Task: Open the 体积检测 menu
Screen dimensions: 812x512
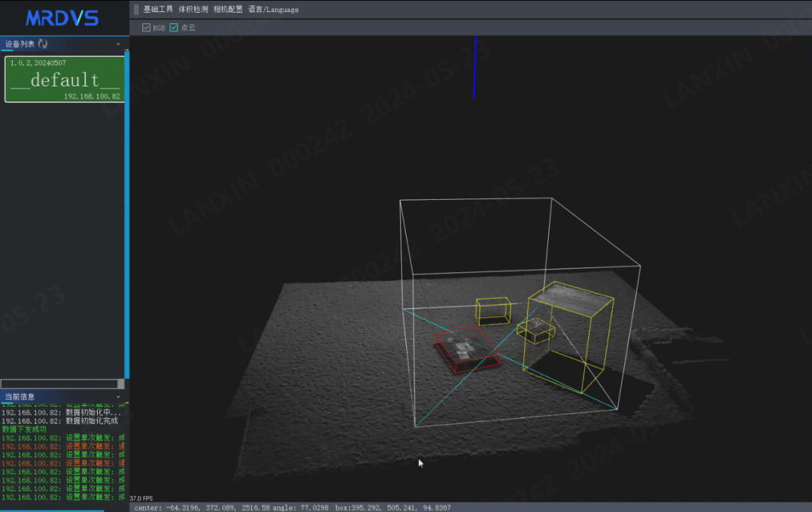Action: (193, 10)
